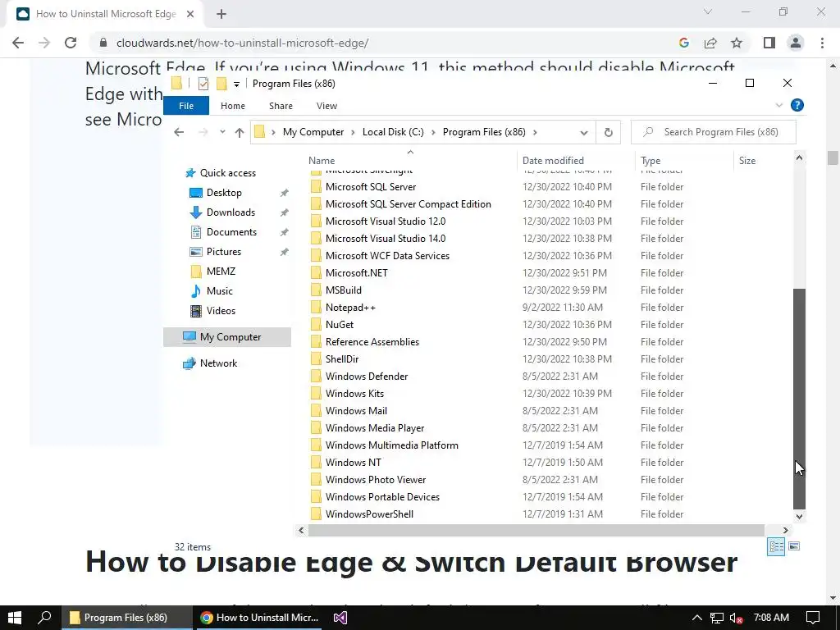Open Chrome side panel icon
The width and height of the screenshot is (840, 630).
click(x=769, y=43)
